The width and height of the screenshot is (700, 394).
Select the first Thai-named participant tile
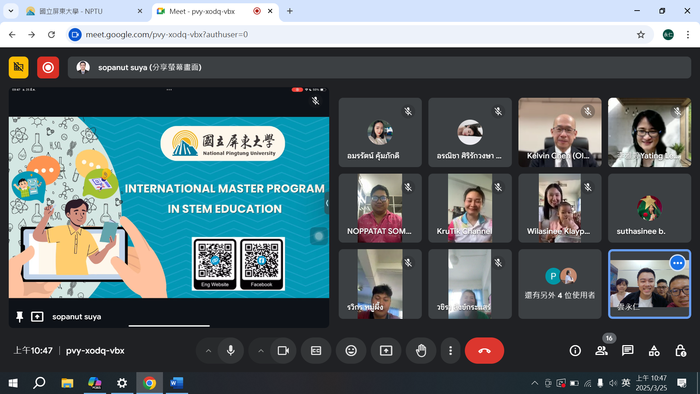point(380,132)
